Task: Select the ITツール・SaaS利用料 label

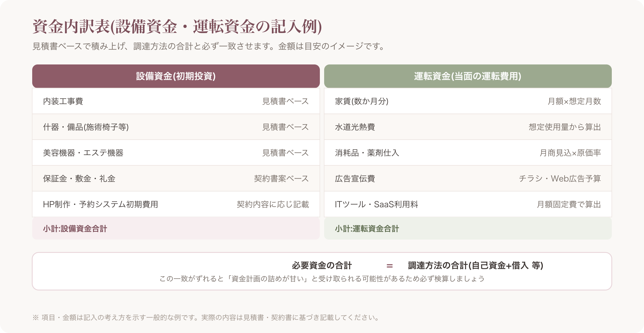Action: [376, 204]
